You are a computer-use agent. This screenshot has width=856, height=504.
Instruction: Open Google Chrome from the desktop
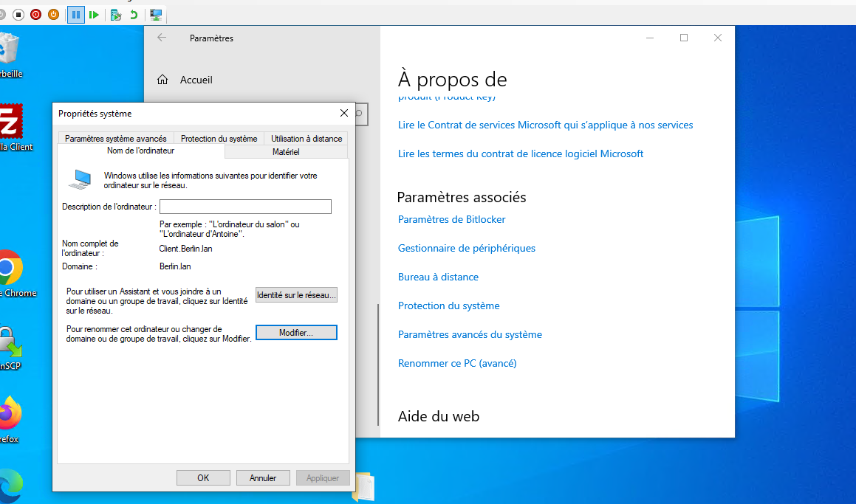[x=9, y=269]
